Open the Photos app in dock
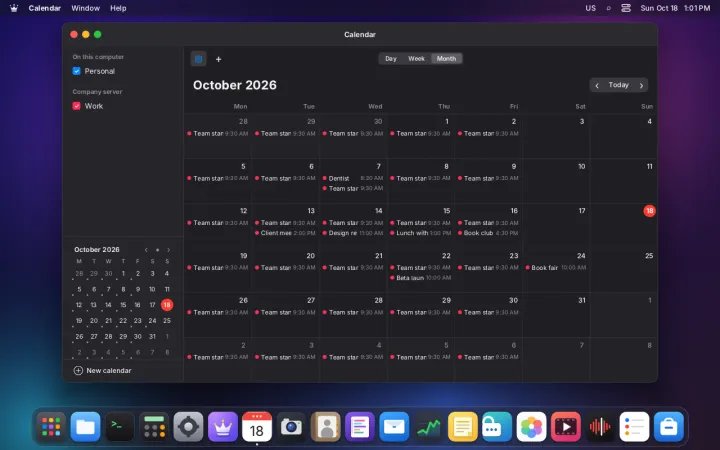The width and height of the screenshot is (720, 450). (531, 427)
